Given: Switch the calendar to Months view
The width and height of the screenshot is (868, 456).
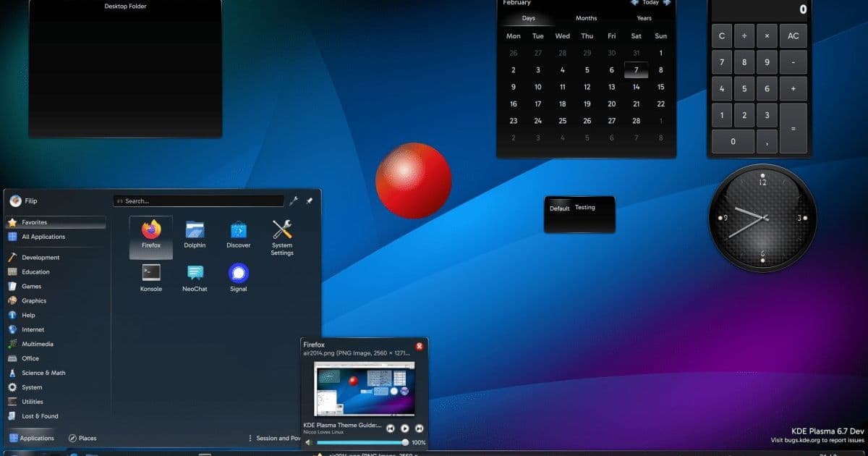Looking at the screenshot, I should (586, 18).
